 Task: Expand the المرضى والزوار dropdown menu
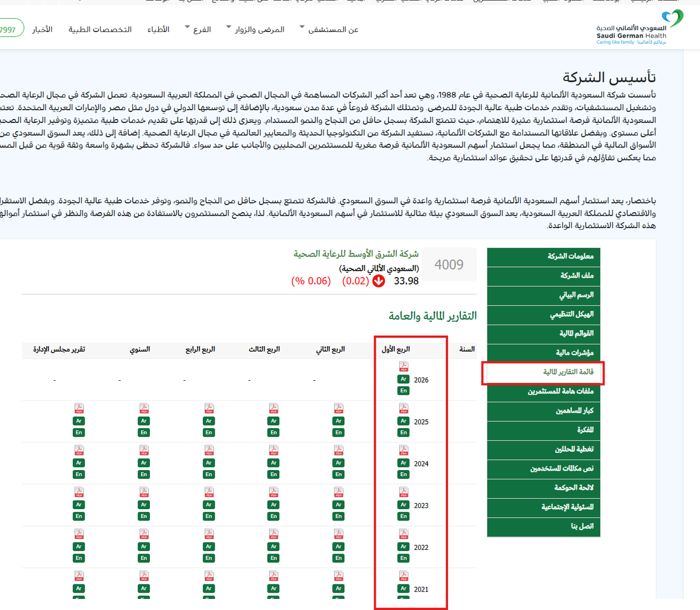coord(256,29)
